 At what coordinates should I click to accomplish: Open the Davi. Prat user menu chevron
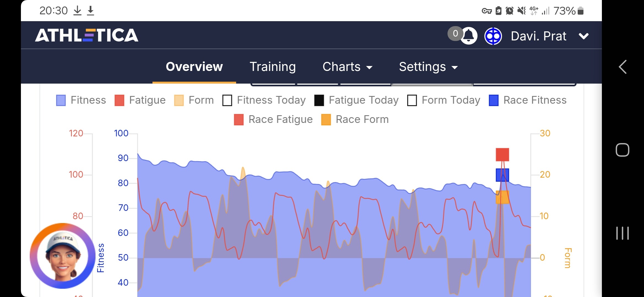point(583,36)
